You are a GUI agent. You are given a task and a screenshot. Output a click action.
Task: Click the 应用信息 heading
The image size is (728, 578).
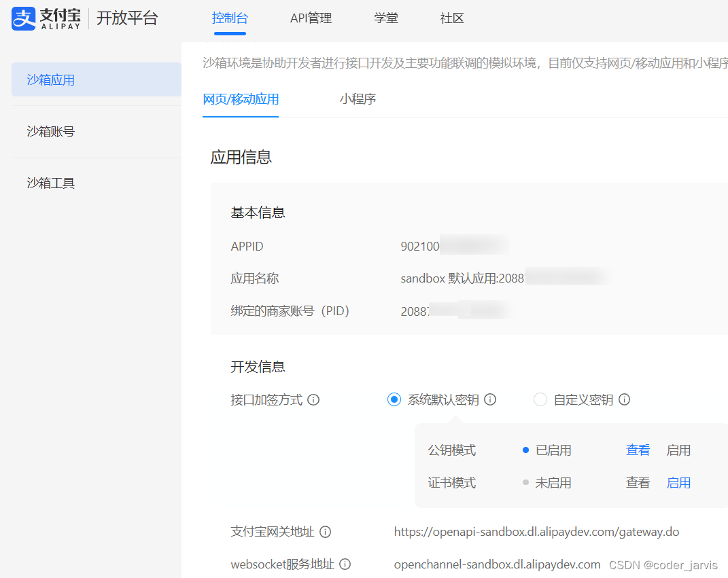tap(241, 157)
